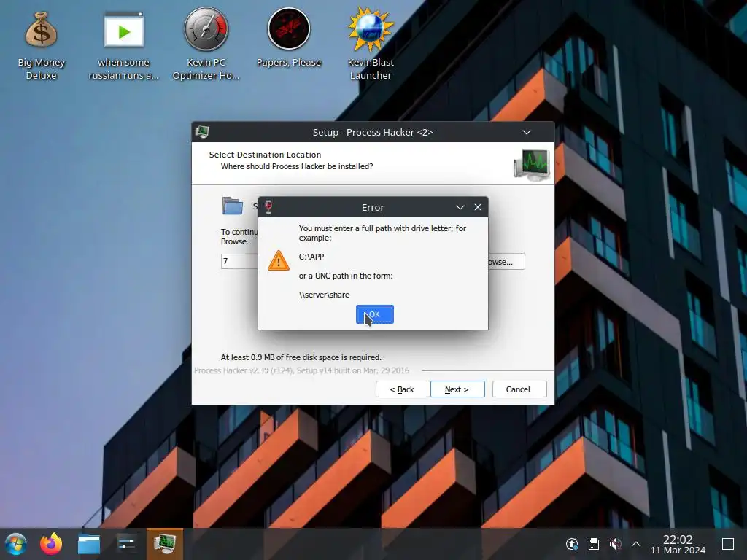Click the updates tray icon

pos(572,544)
